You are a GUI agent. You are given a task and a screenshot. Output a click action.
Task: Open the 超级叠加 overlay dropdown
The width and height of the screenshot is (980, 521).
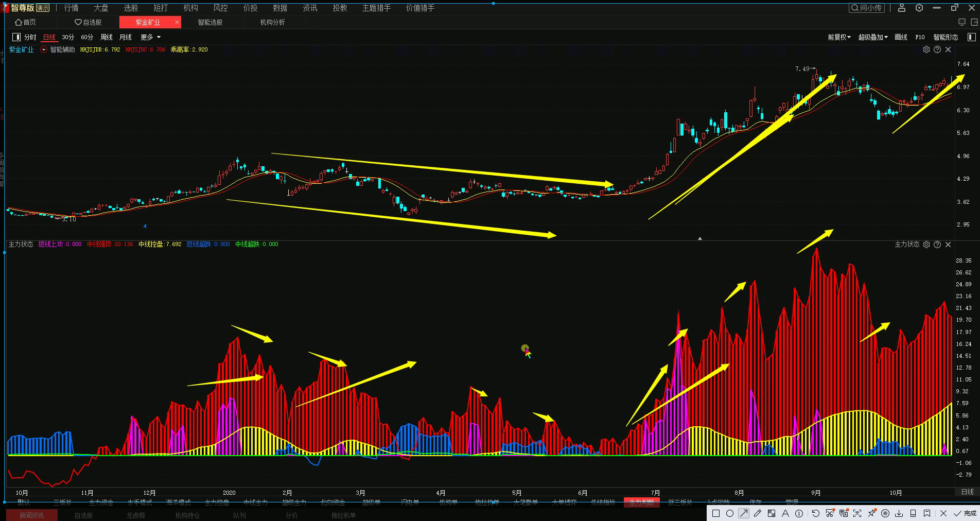click(x=873, y=37)
